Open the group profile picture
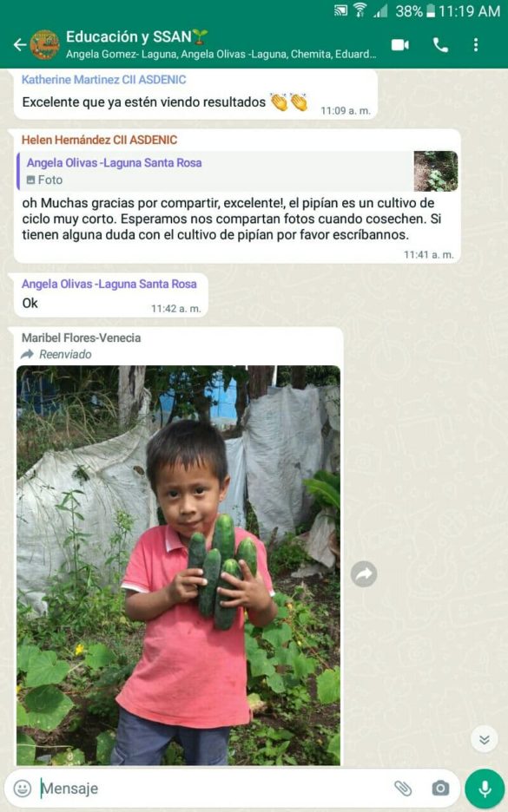508x812 pixels. [x=44, y=45]
